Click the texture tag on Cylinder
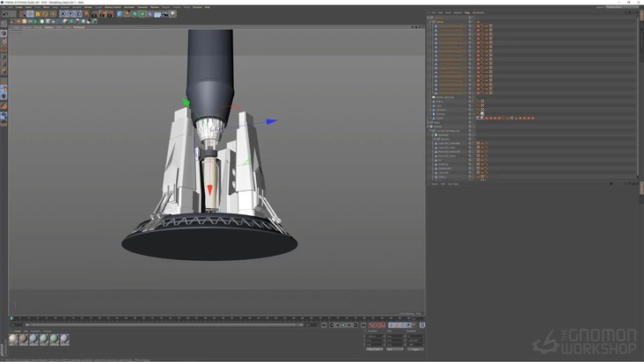This screenshot has height=362, width=644. (482, 114)
